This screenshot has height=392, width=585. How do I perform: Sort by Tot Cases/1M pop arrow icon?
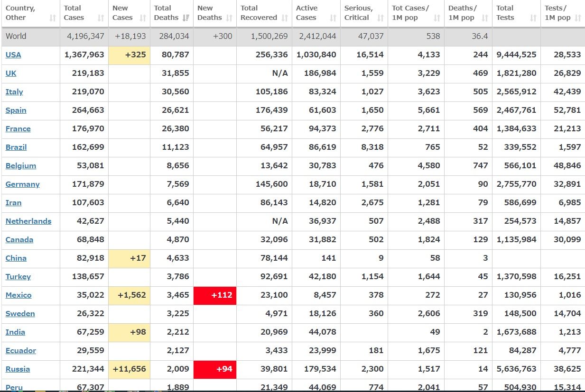click(x=437, y=18)
